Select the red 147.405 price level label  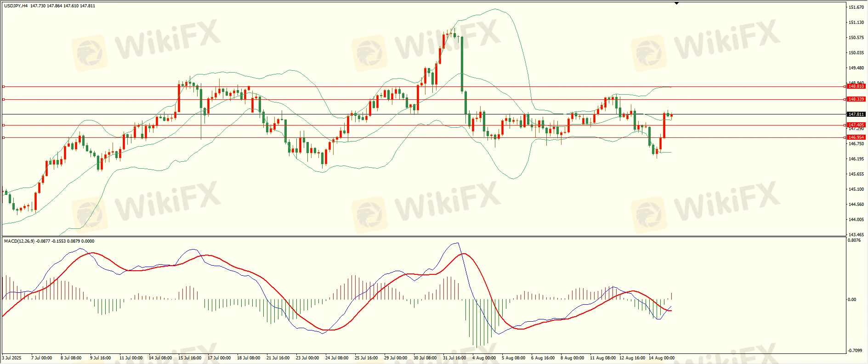[856, 125]
